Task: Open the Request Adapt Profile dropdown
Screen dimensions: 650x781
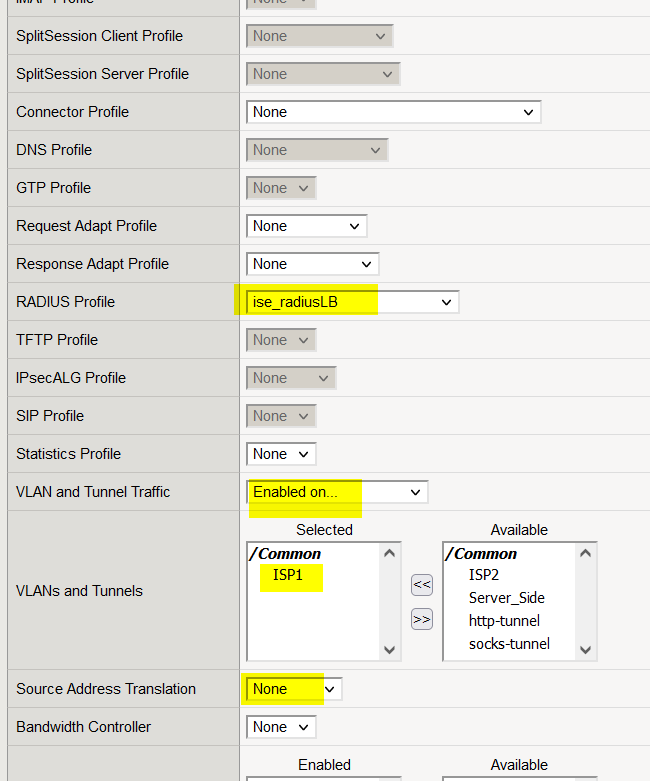Action: click(307, 226)
